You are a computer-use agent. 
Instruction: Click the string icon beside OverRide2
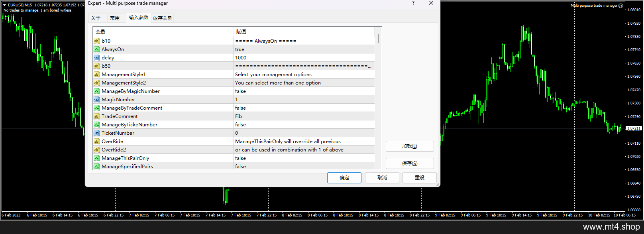click(x=97, y=150)
